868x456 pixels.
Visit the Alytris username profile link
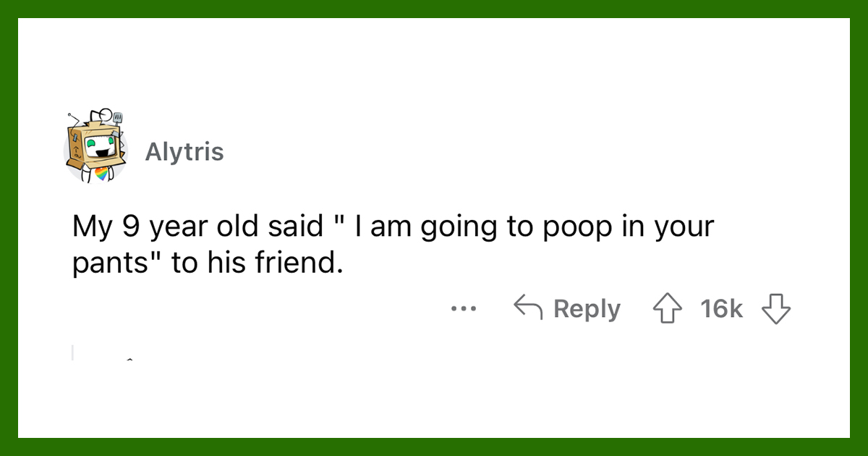[x=184, y=152]
